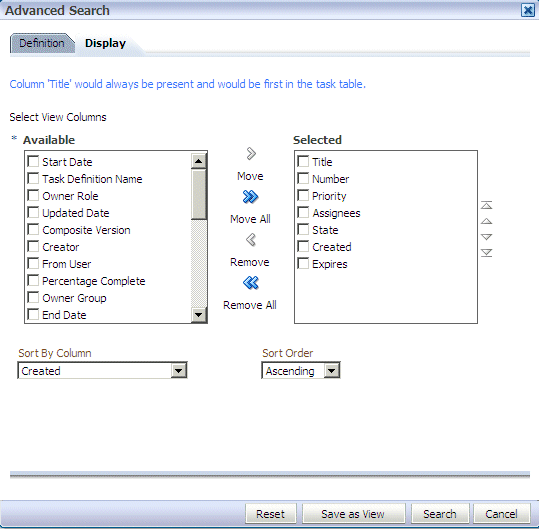Tick the Owner Role checkbox
Screen dimensions: 539x529
33,196
